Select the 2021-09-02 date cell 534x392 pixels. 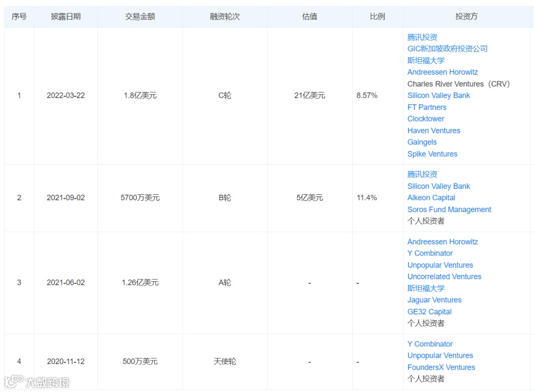pyautogui.click(x=66, y=198)
